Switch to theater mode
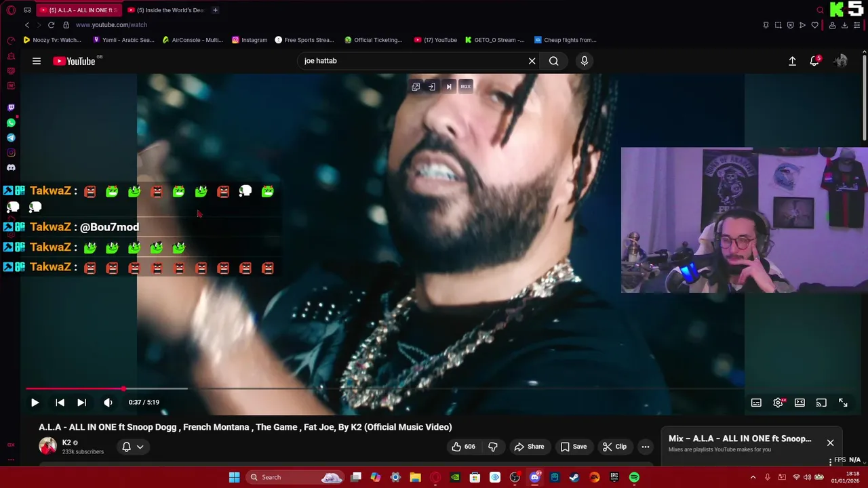 (800, 403)
